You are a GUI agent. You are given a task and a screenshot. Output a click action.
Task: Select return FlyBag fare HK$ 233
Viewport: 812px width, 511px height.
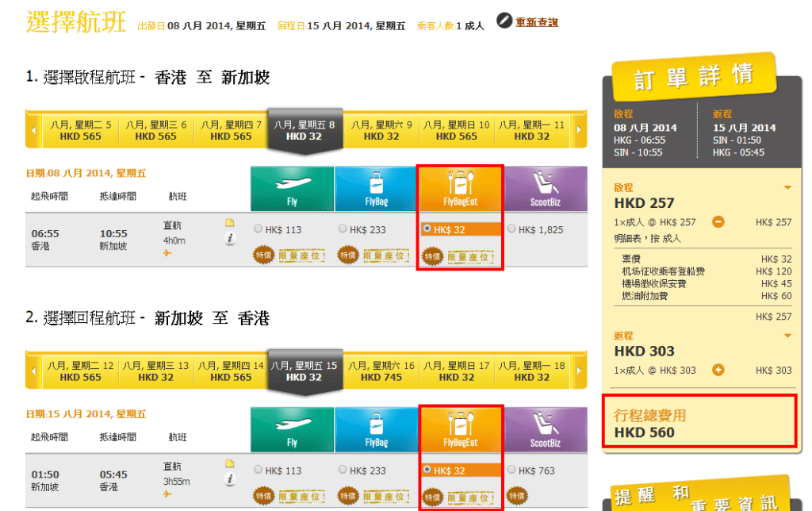(343, 470)
